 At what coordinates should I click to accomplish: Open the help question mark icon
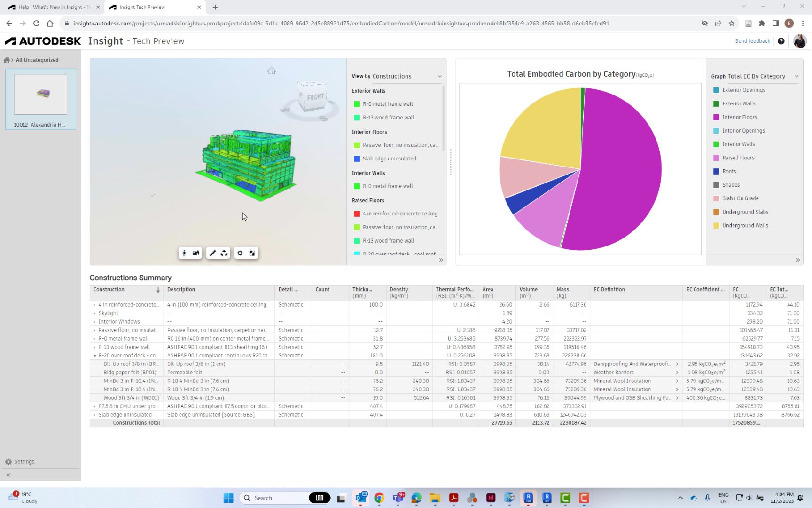pos(781,41)
